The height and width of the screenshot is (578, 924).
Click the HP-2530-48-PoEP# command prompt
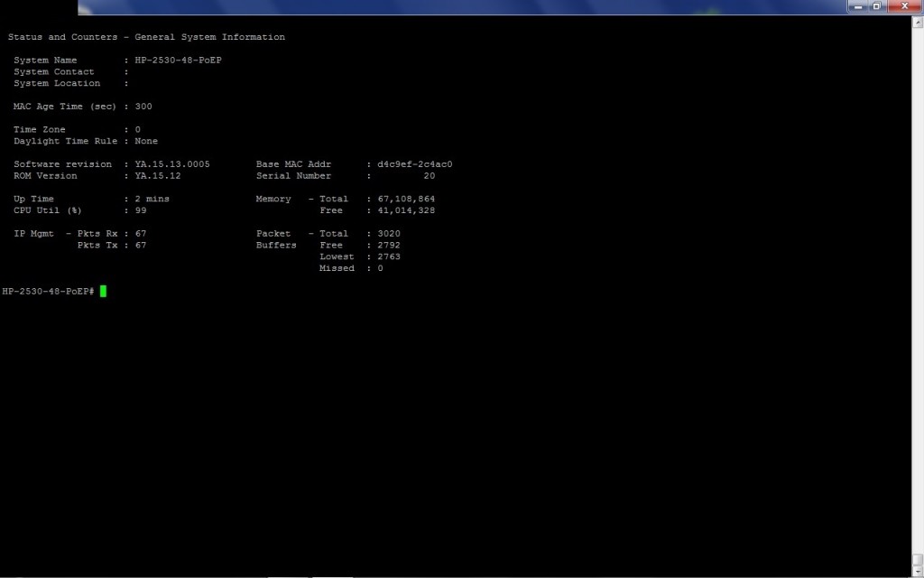(x=49, y=292)
